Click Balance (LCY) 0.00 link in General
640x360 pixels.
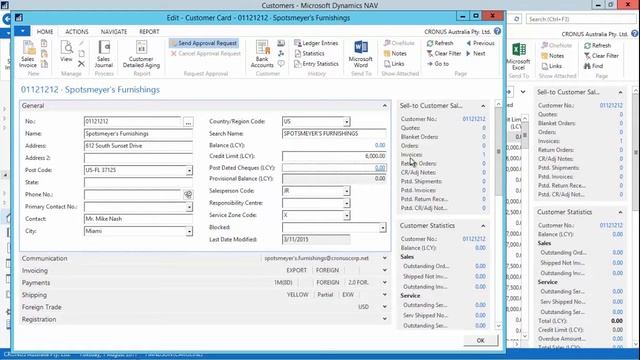pos(380,145)
